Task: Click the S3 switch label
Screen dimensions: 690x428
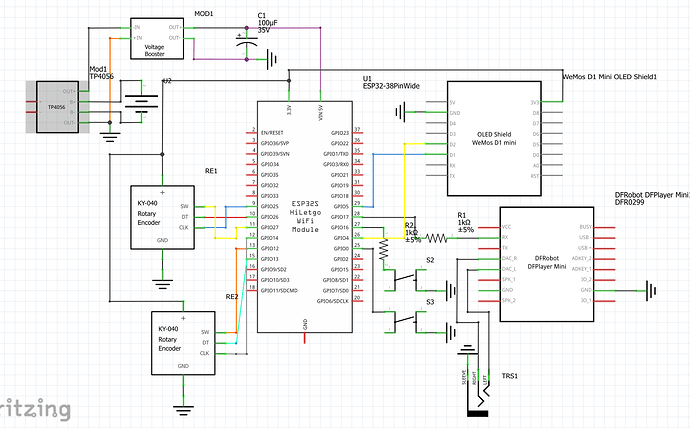Action: tap(430, 302)
